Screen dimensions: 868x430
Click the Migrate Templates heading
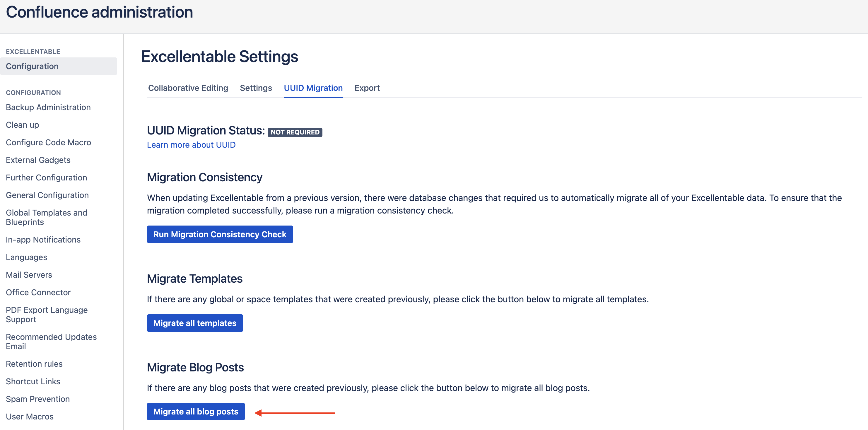pos(194,278)
